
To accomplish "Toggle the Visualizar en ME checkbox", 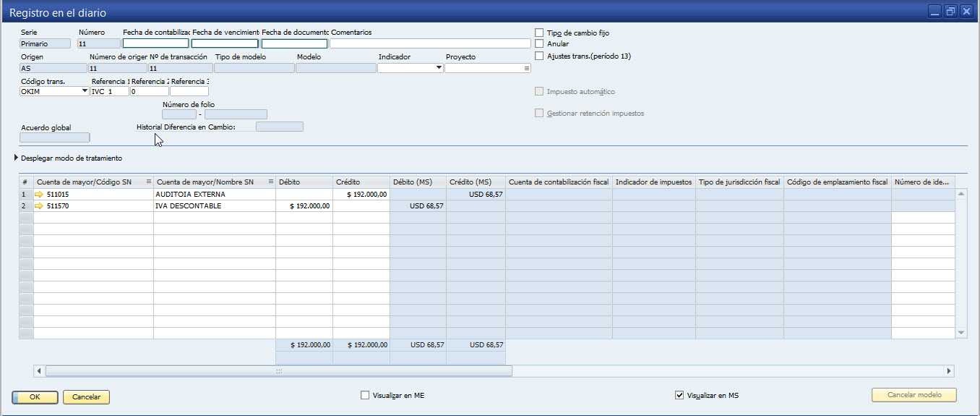I will [365, 396].
